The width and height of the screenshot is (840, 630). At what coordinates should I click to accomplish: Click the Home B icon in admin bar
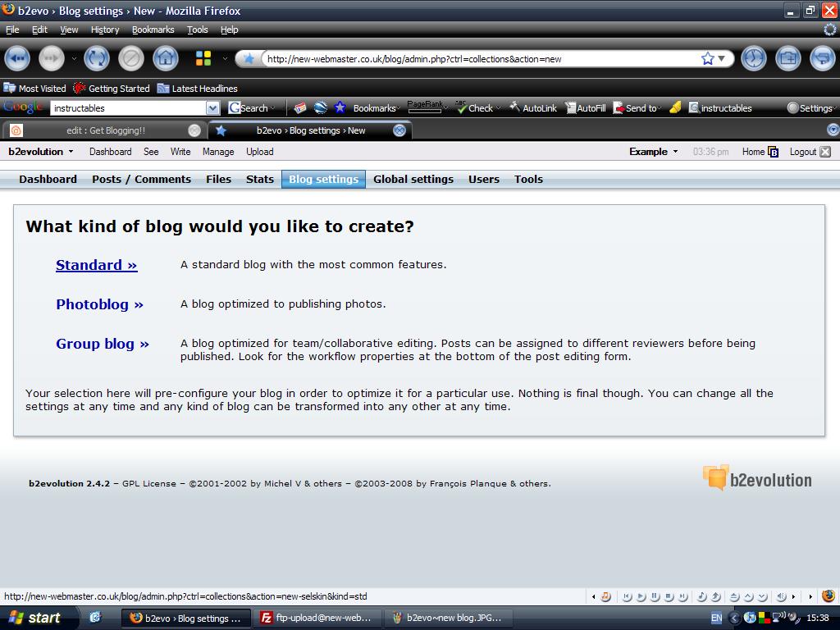click(x=773, y=152)
